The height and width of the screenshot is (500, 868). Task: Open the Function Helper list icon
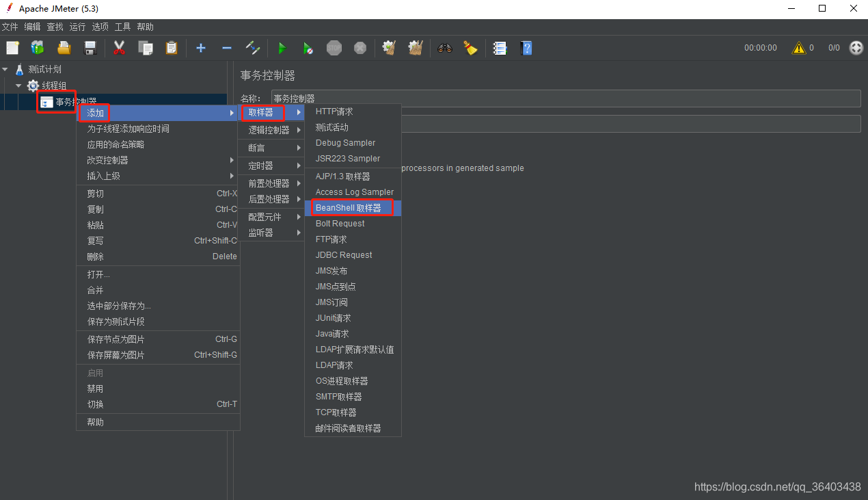(x=500, y=48)
